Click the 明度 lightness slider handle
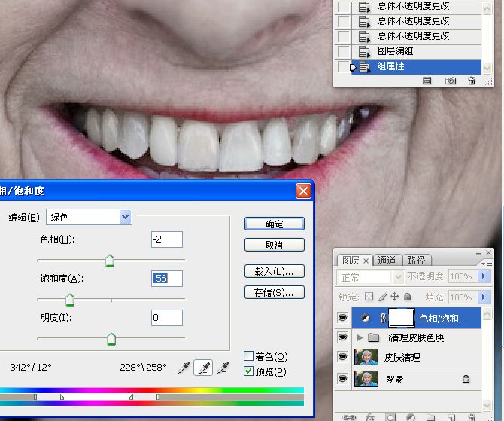Image resolution: width=504 pixels, height=421 pixels. tap(111, 339)
